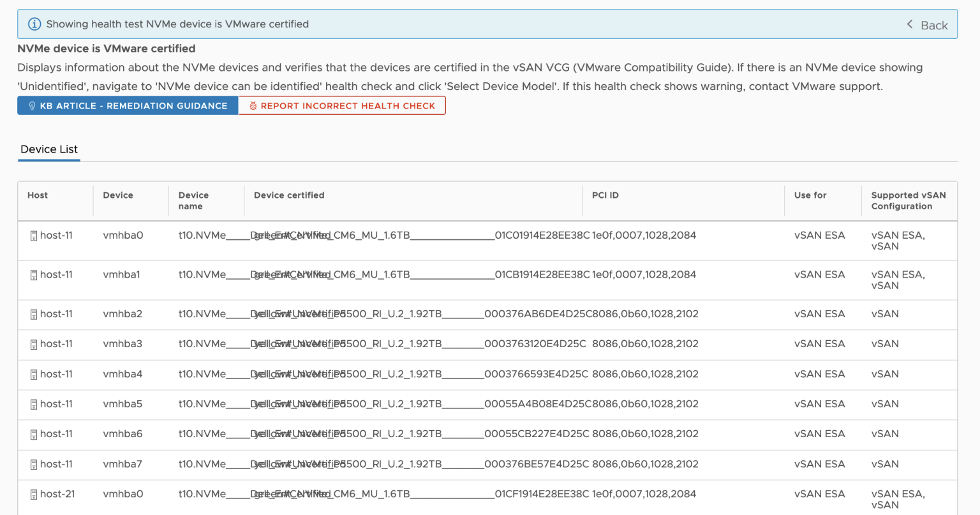The width and height of the screenshot is (980, 515).
Task: Click the Device Certified column header
Action: pyautogui.click(x=289, y=195)
